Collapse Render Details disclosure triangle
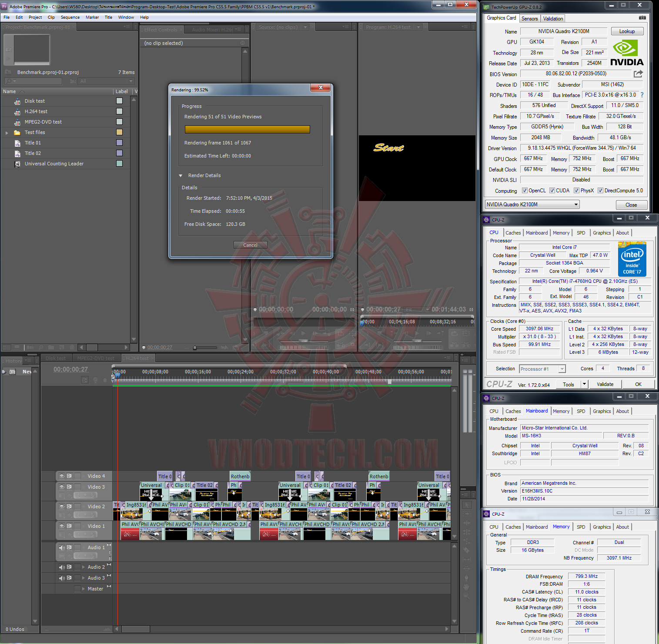Image resolution: width=659 pixels, height=644 pixels. [x=181, y=176]
